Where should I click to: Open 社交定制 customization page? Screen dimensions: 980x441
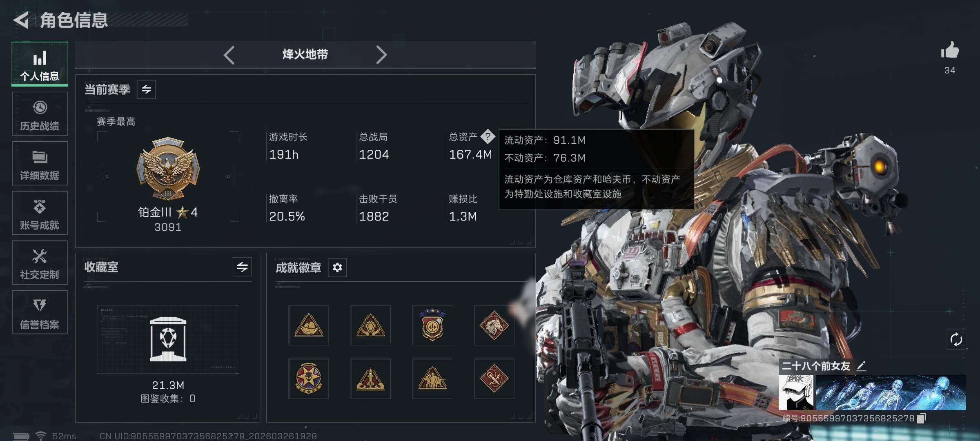pyautogui.click(x=40, y=263)
